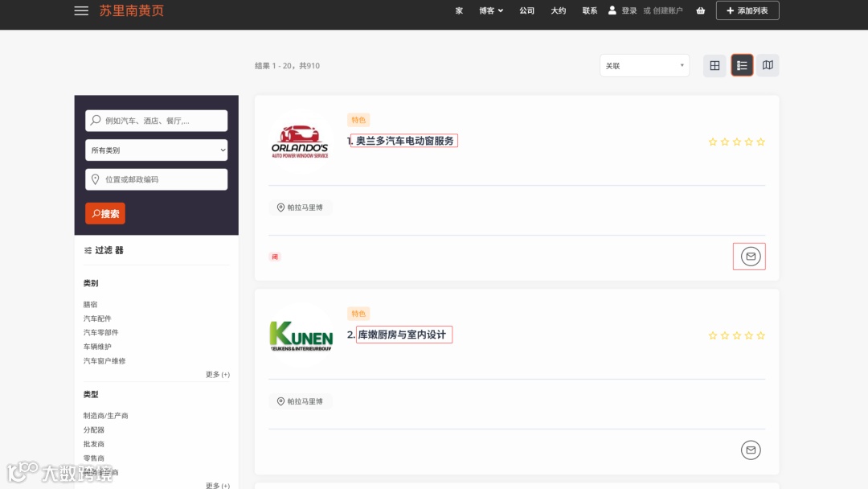The image size is (868, 489).
Task: Select the 零售商 type filter
Action: (x=94, y=458)
